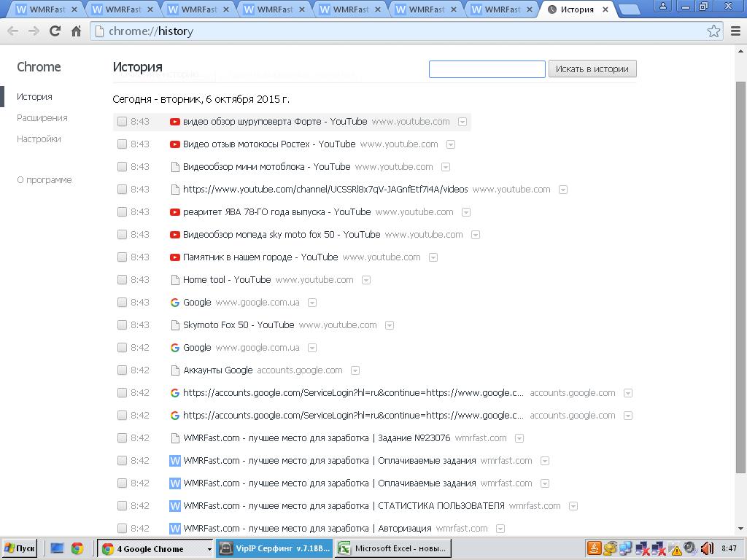
Task: Reload the page with the refresh icon
Action: pyautogui.click(x=55, y=31)
